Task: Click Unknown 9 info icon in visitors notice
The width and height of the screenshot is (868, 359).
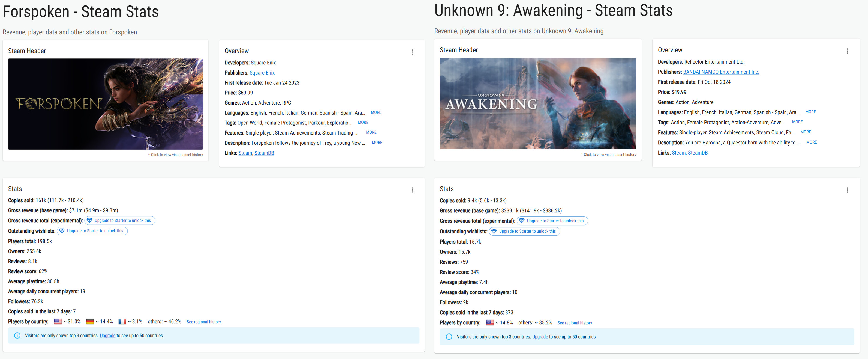Action: 449,337
